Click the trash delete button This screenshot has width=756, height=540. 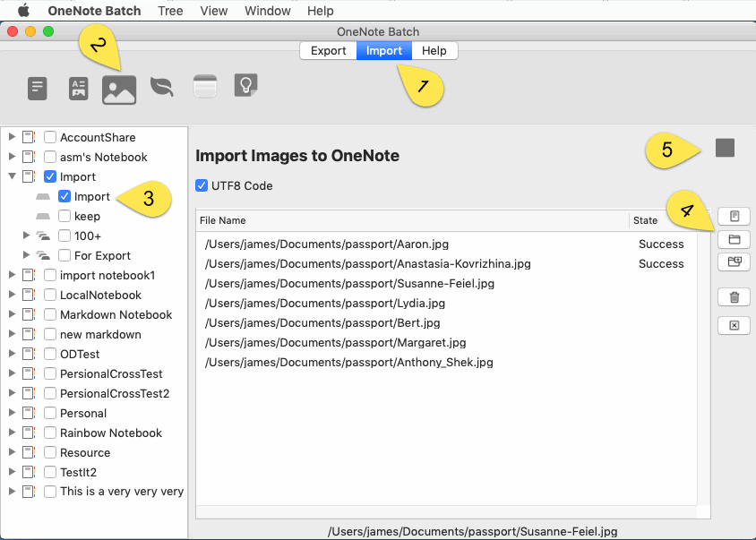734,297
